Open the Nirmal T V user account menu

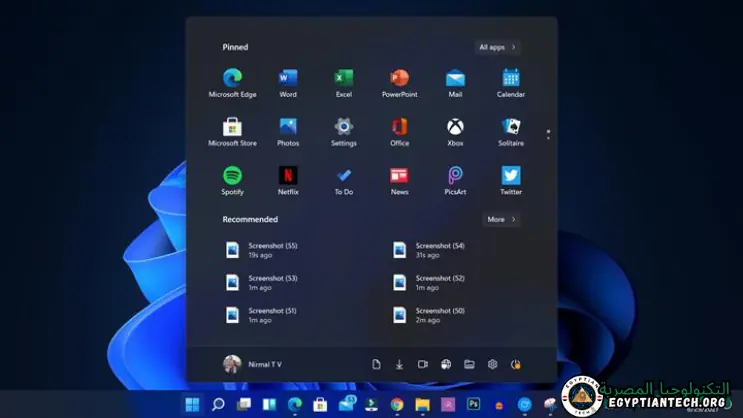(252, 364)
